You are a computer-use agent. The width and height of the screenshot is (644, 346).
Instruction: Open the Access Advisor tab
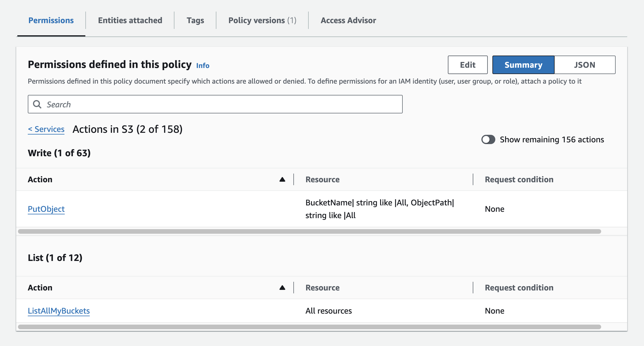tap(348, 20)
